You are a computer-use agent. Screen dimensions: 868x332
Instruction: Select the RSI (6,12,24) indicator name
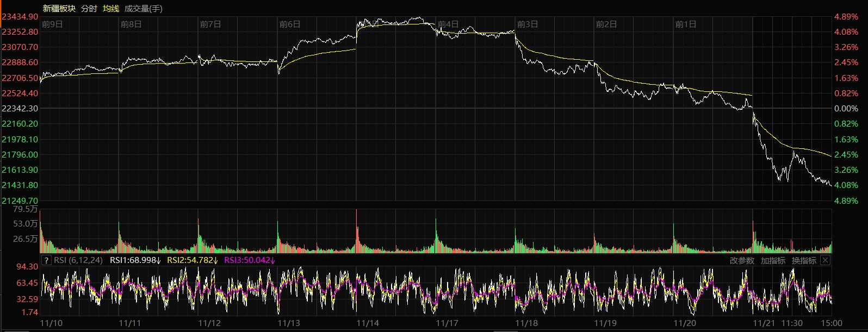78,260
